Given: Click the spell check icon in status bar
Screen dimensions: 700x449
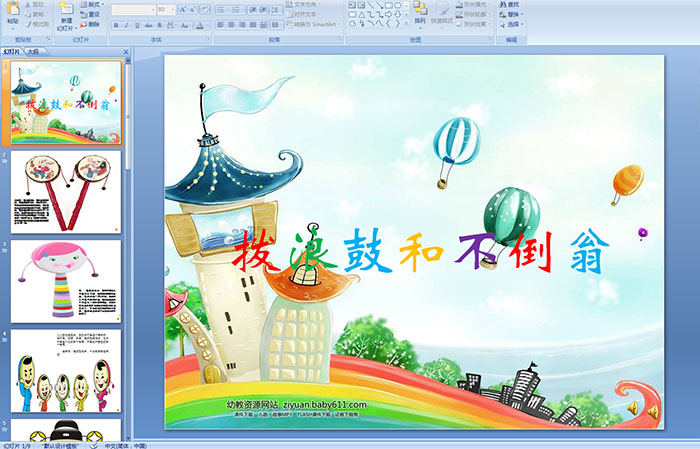Looking at the screenshot, I should (96, 445).
